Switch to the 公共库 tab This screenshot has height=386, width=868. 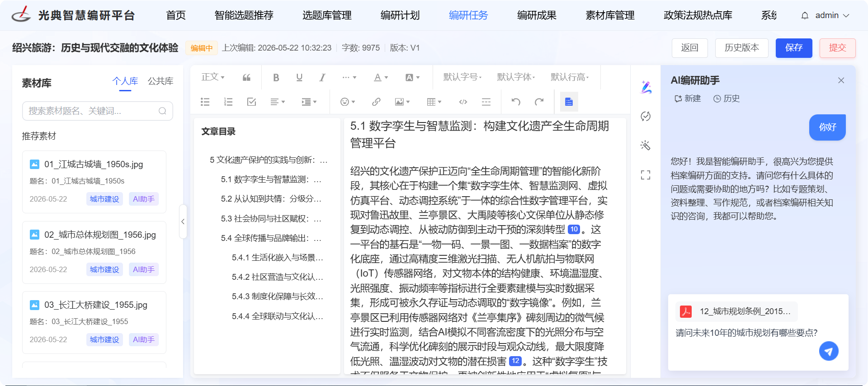[x=160, y=81]
